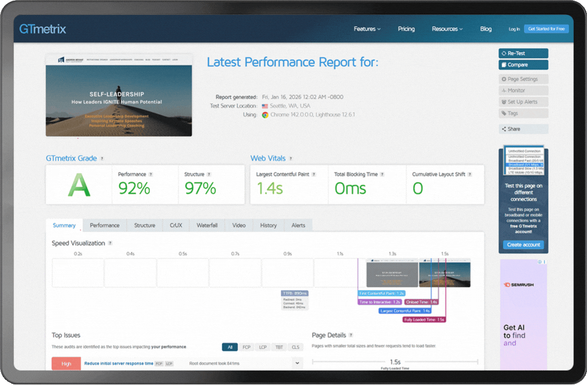Filter top issues by LCP
The width and height of the screenshot is (588, 385).
pos(263,347)
